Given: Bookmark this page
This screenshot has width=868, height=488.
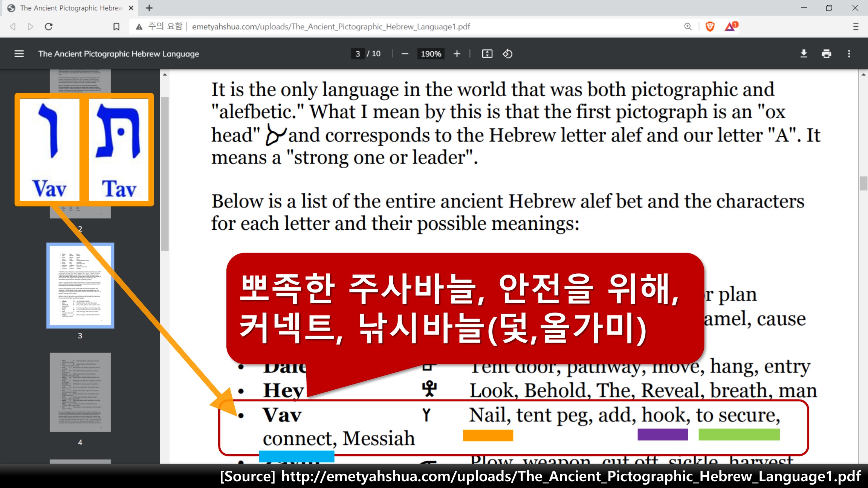Looking at the screenshot, I should [x=116, y=27].
